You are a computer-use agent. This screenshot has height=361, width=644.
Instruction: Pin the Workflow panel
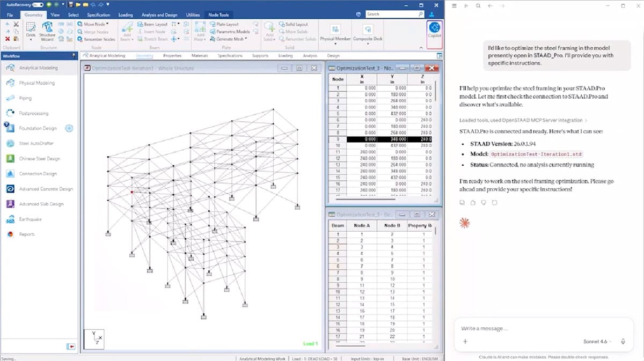click(74, 56)
